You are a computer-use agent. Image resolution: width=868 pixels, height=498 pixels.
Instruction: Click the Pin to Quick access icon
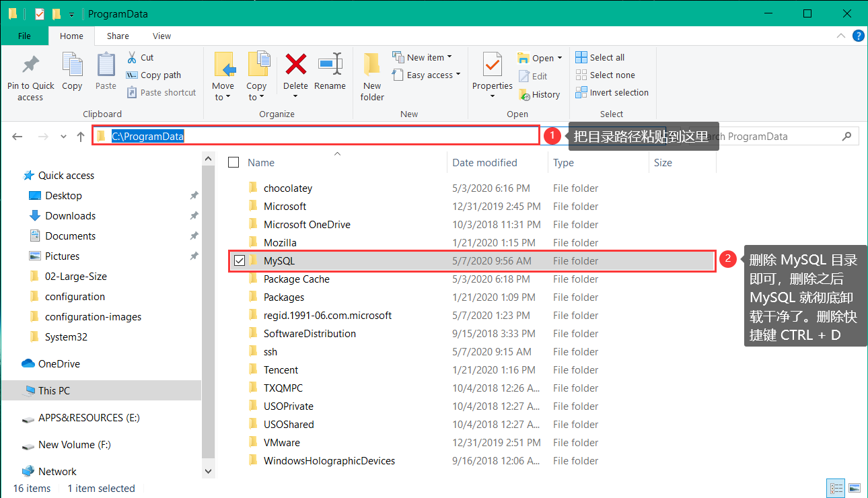tap(30, 66)
